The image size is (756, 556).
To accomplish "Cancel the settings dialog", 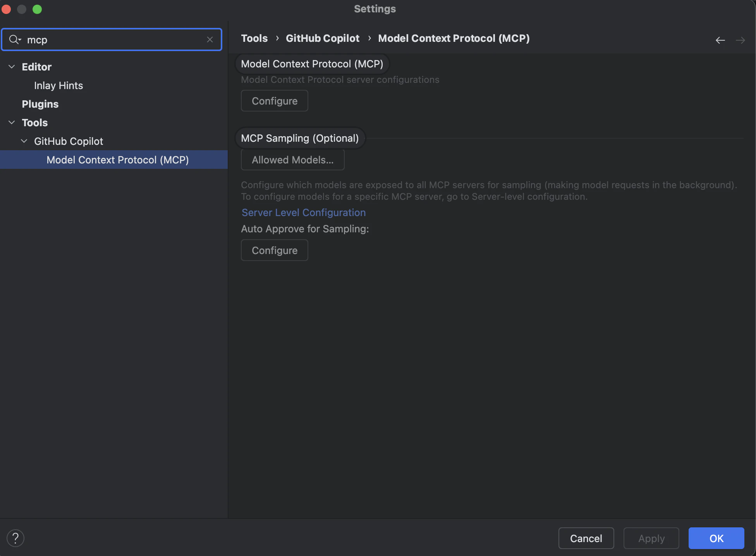I will point(586,538).
